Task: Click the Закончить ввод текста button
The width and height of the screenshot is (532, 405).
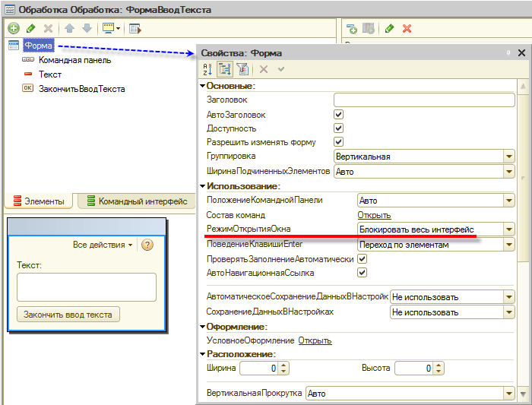Action: [68, 315]
